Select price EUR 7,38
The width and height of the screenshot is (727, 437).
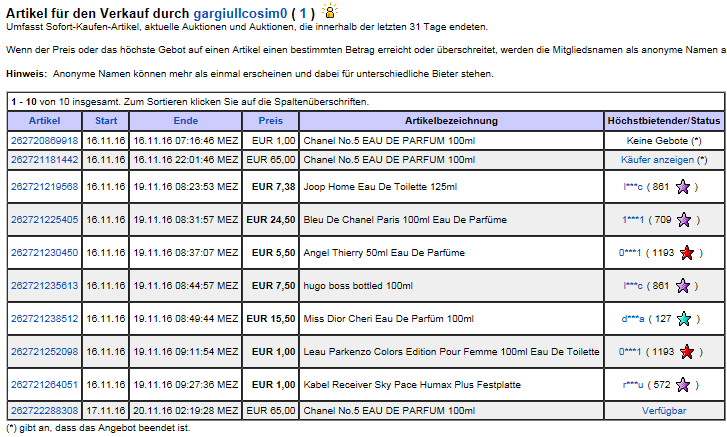274,187
